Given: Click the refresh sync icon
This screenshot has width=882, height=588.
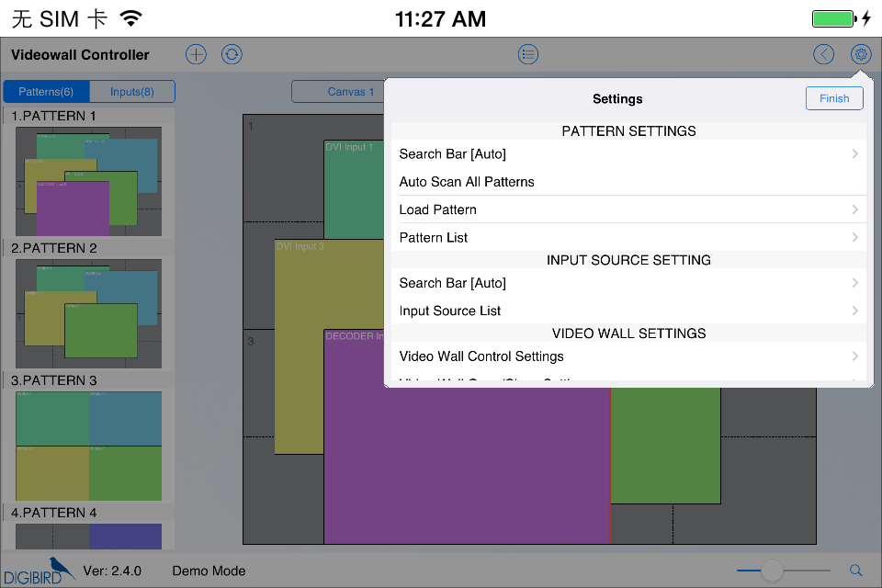Looking at the screenshot, I should (x=232, y=54).
